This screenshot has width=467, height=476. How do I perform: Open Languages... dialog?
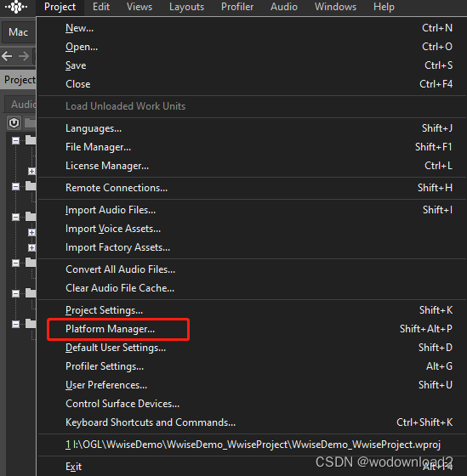(252, 128)
